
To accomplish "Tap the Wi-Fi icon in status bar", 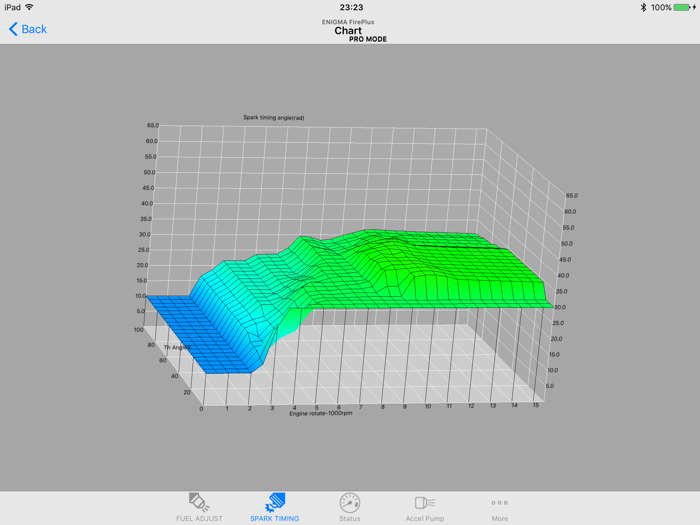I will point(30,7).
